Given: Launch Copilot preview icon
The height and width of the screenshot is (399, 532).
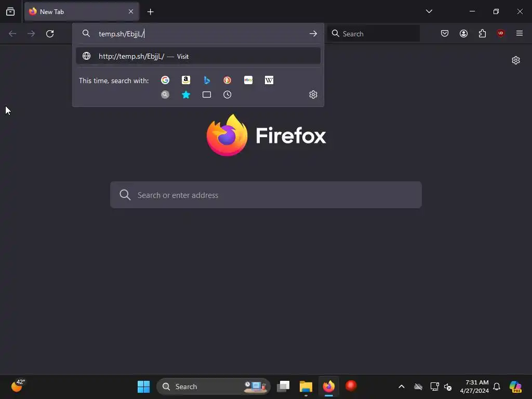Looking at the screenshot, I should click(515, 387).
